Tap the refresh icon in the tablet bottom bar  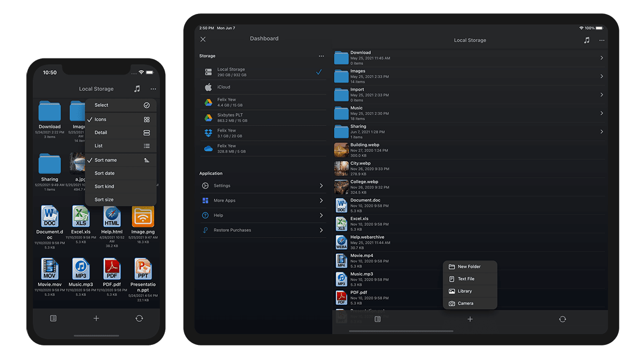point(562,319)
